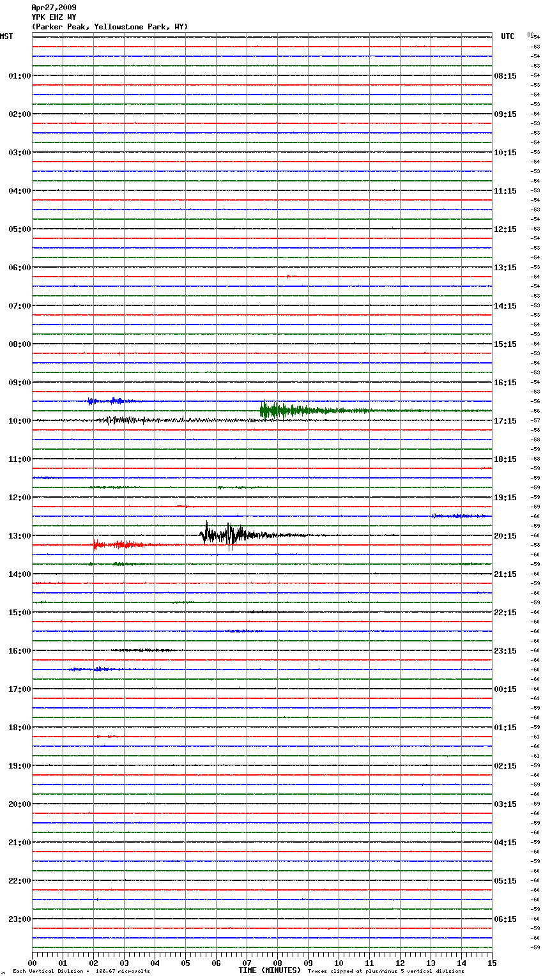
Task: Select the 06:00 MST row label
Action: [x=20, y=268]
